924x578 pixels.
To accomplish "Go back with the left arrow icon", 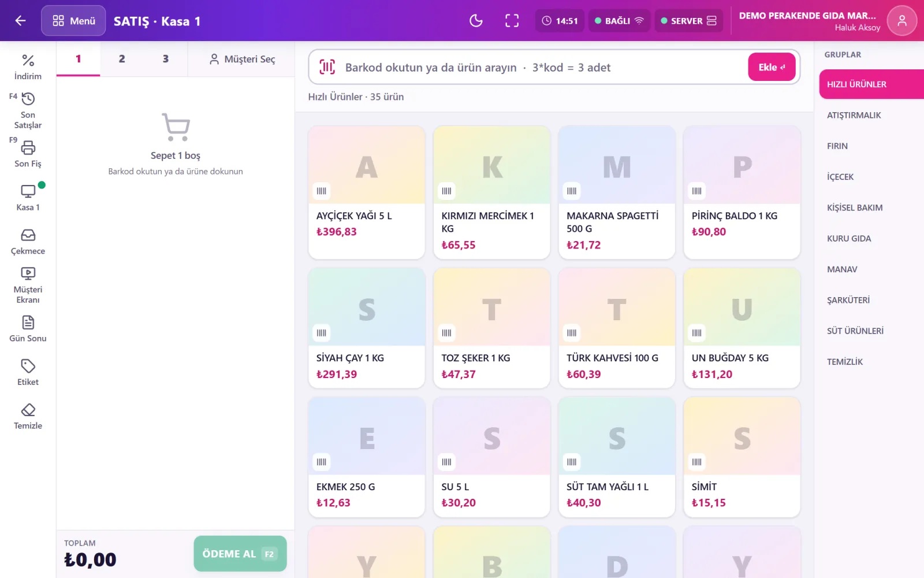I will [21, 21].
